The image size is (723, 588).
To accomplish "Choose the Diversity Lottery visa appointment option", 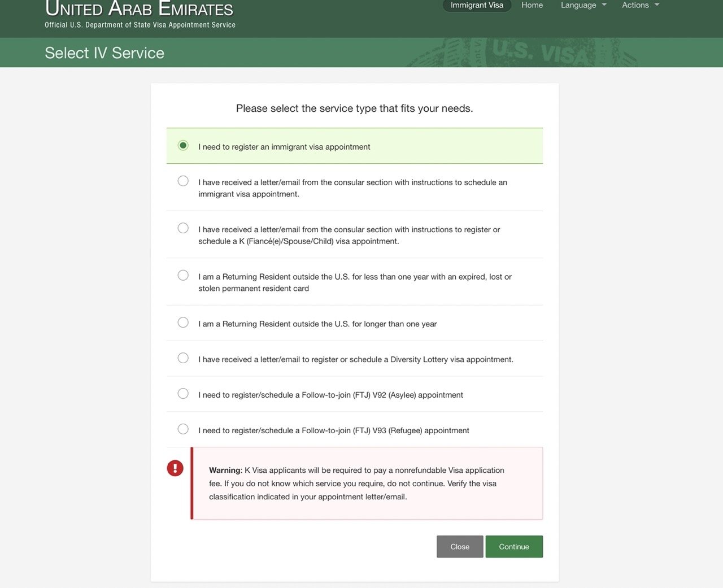I will pos(183,358).
